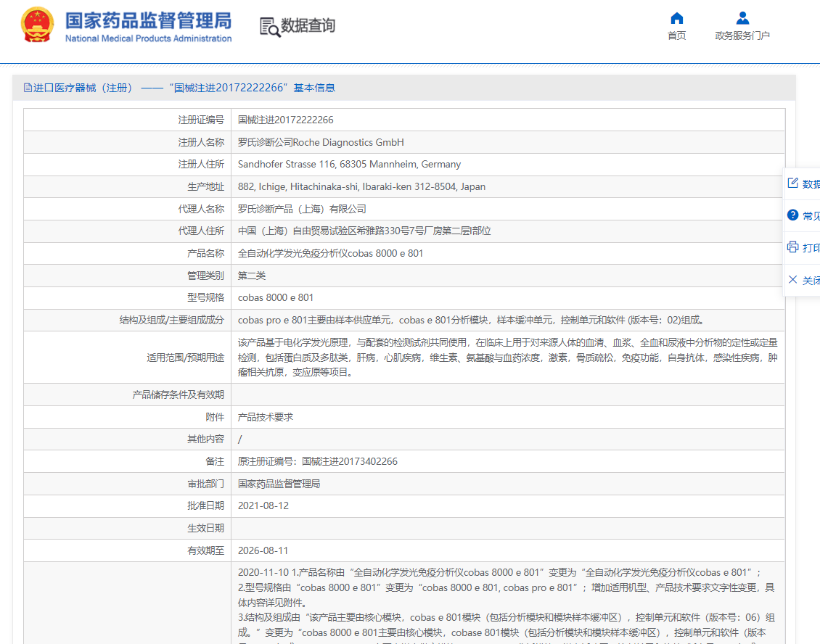Select model value cobas 8000 e 801

(x=276, y=298)
